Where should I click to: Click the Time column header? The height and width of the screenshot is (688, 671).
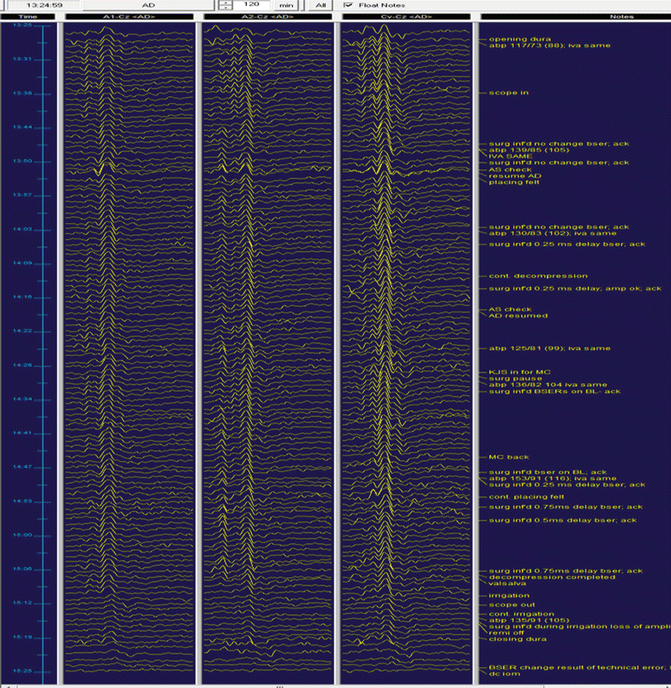point(28,18)
